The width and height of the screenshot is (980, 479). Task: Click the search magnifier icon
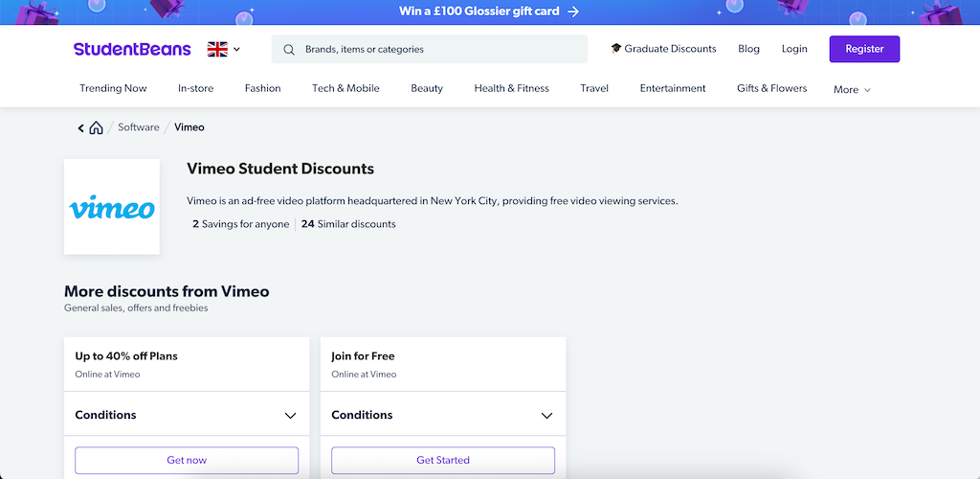(289, 50)
